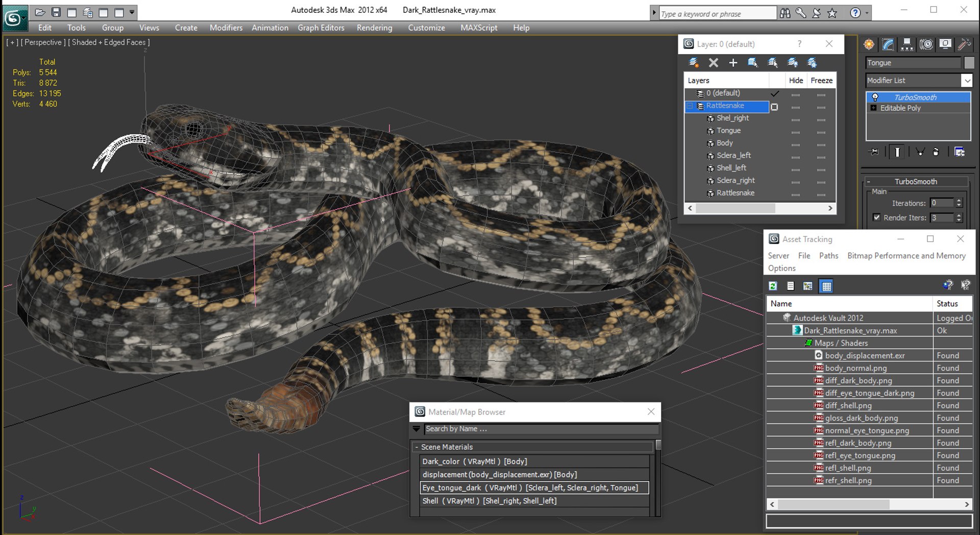Open the Create tab sun icon in command panel
Screen dimensions: 980x535
(x=869, y=44)
